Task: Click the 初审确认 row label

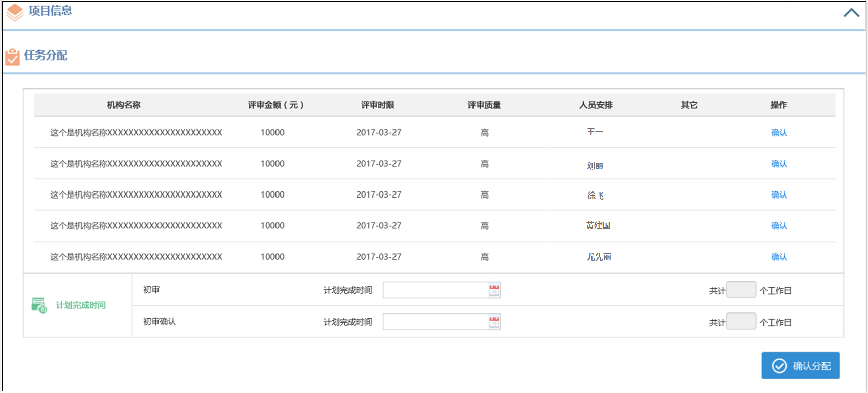Action: (x=160, y=322)
